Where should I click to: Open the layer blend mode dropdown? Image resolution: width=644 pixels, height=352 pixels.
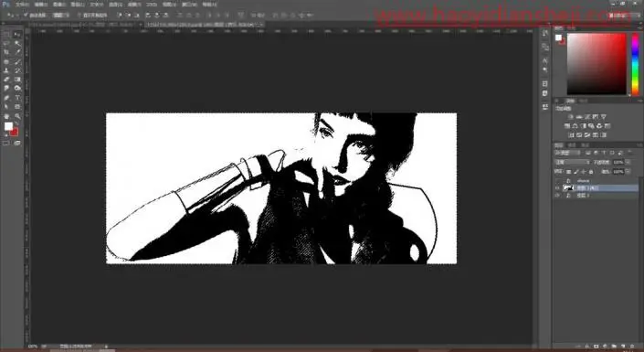(x=573, y=163)
